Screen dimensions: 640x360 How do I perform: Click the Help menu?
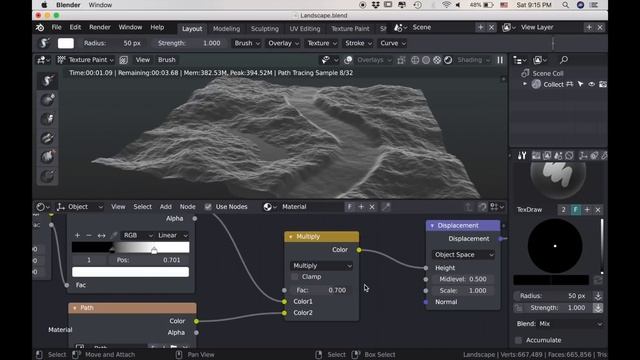click(x=157, y=27)
